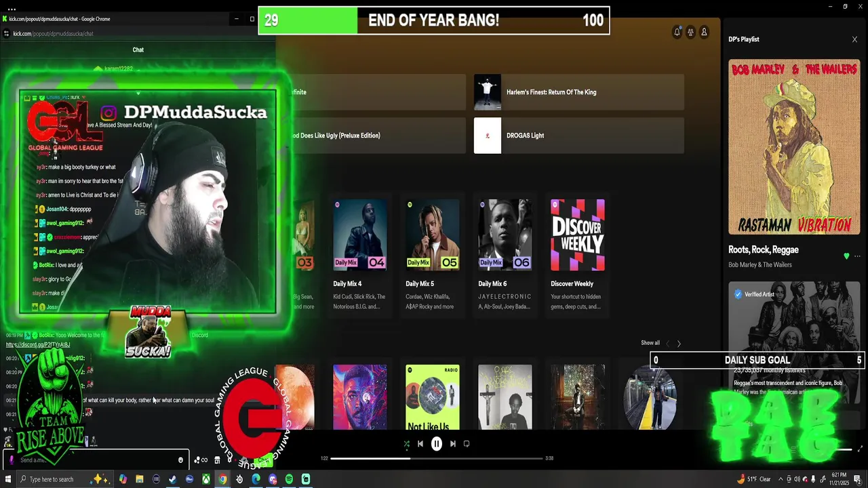Open the DROGAS Light shortcut tile
Screen dimensions: 868x488
pyautogui.click(x=578, y=136)
